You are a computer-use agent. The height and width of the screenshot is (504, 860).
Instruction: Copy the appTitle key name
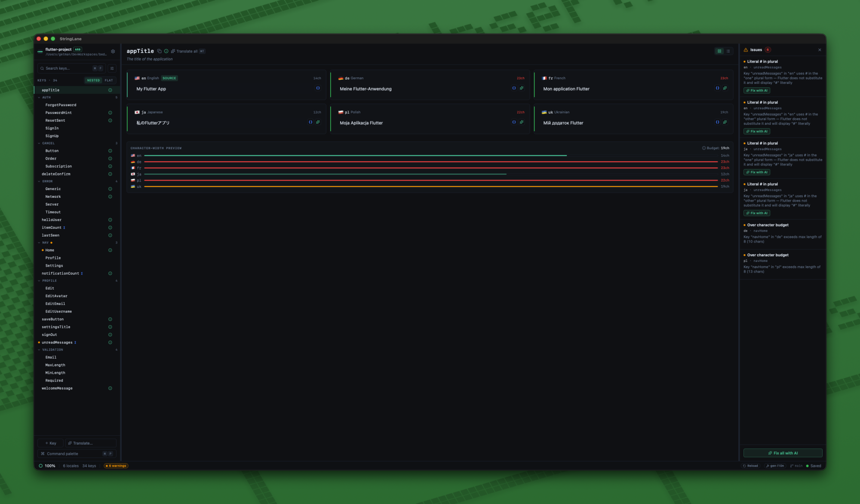[160, 51]
